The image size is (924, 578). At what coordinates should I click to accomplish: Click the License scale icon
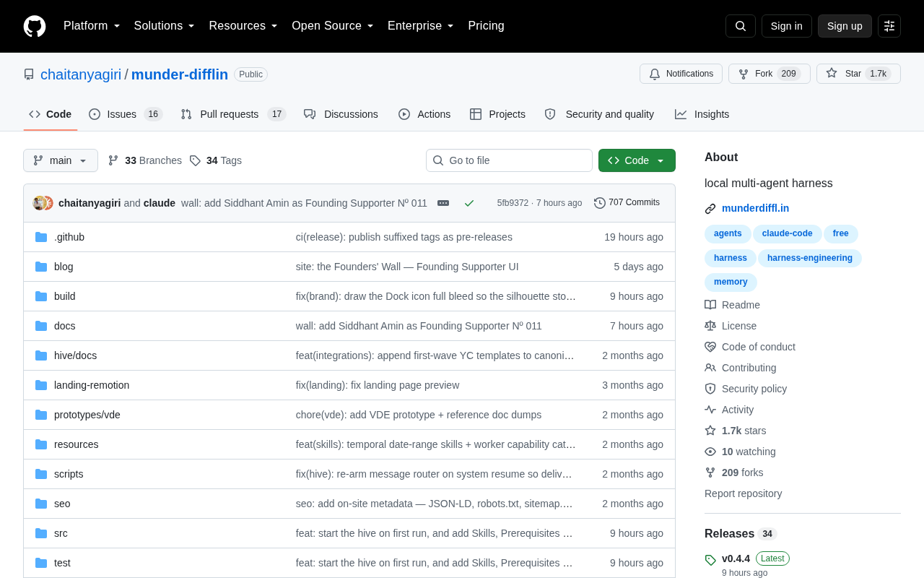point(710,326)
